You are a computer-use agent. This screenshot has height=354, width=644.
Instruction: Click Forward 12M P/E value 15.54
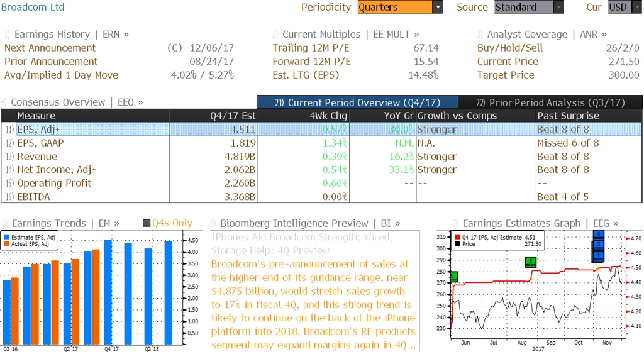tap(426, 62)
